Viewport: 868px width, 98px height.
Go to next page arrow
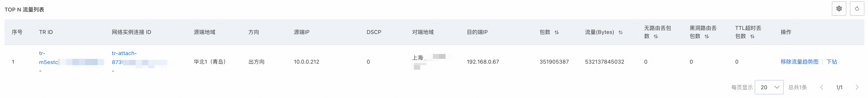[x=857, y=87]
